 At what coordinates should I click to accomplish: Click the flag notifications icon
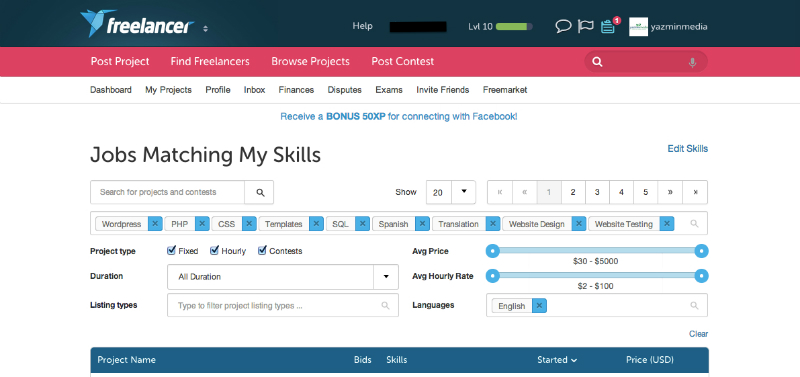point(585,26)
